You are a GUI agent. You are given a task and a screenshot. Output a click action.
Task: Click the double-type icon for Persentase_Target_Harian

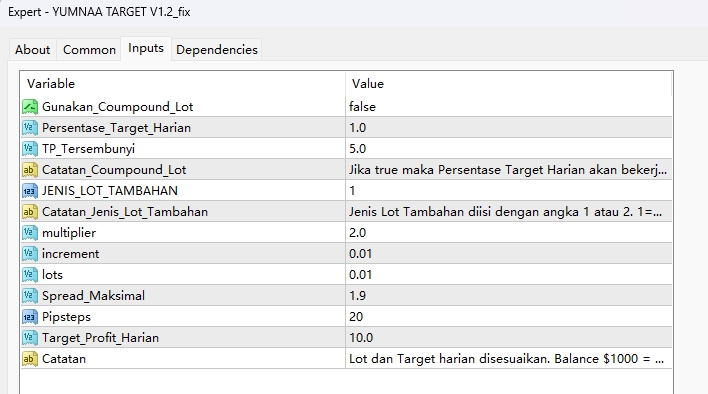coord(30,128)
